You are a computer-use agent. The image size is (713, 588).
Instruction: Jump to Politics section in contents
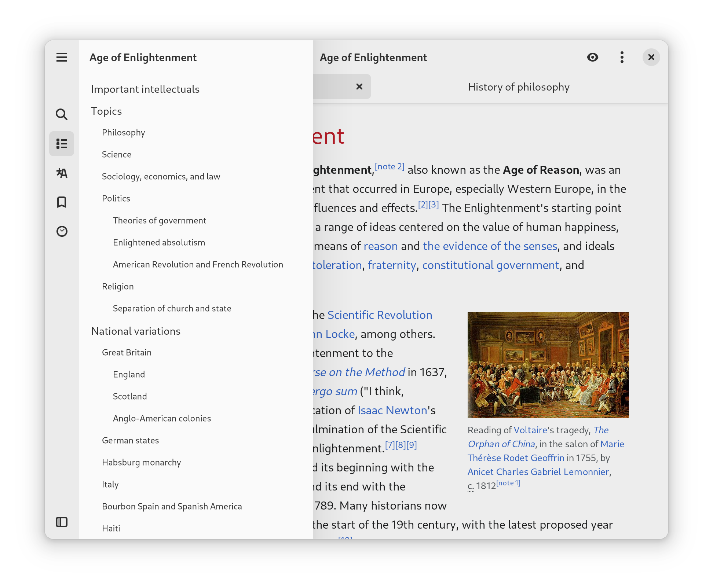tap(116, 199)
